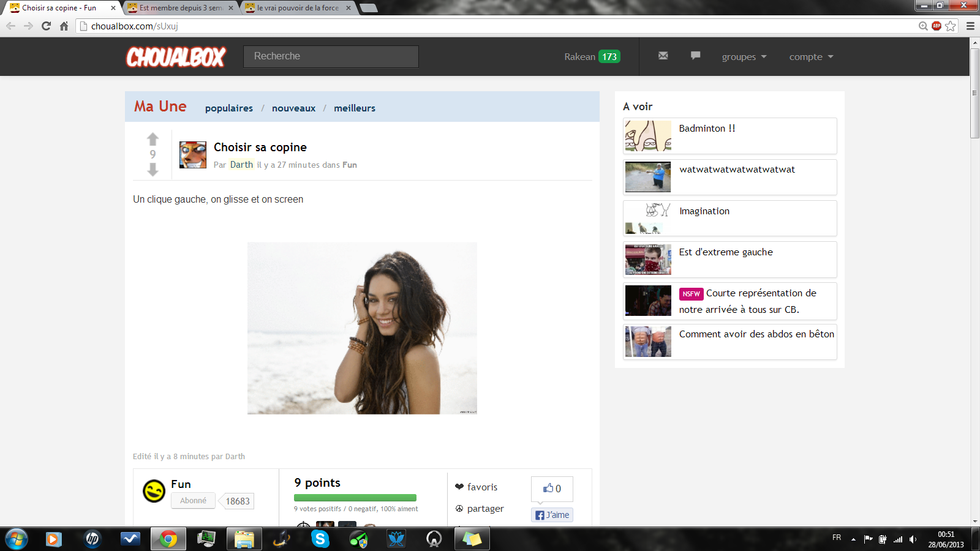Open the Badminton !! suggested post
980x551 pixels.
(x=707, y=129)
